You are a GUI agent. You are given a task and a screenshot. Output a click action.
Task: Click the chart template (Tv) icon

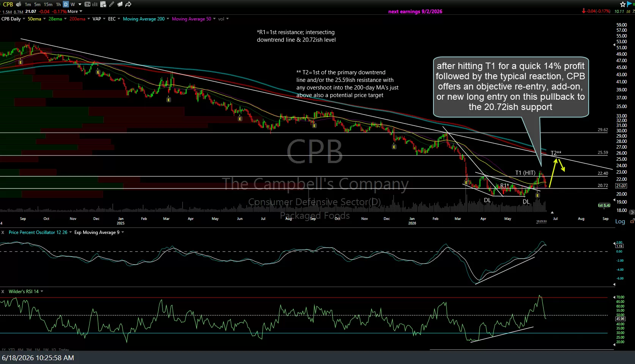[x=88, y=5]
